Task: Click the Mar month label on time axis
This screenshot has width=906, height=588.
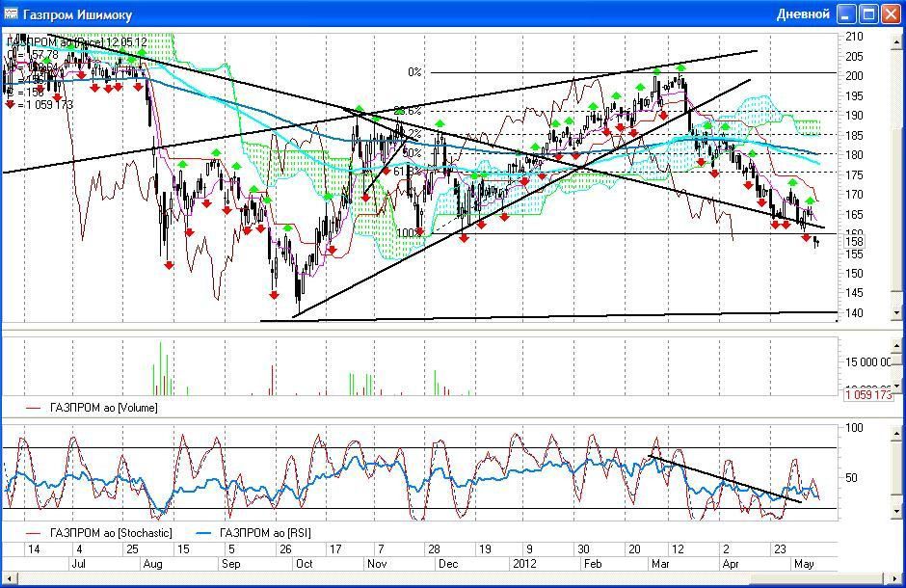Action: click(x=660, y=564)
